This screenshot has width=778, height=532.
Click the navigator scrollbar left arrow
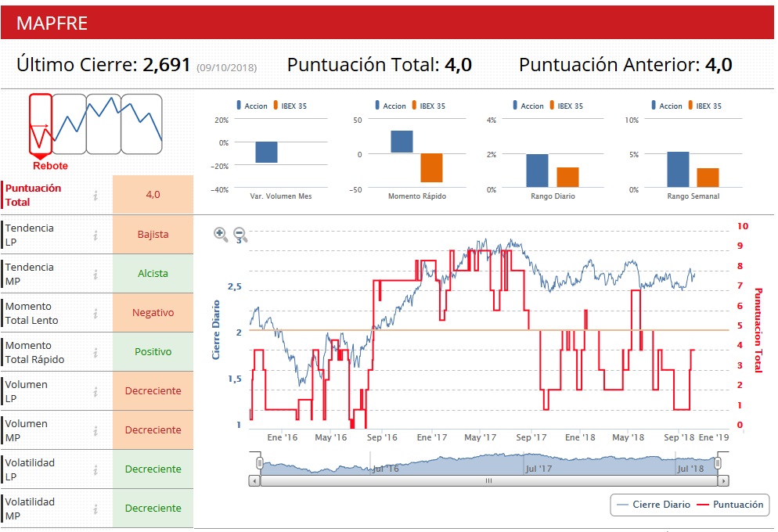pyautogui.click(x=254, y=480)
